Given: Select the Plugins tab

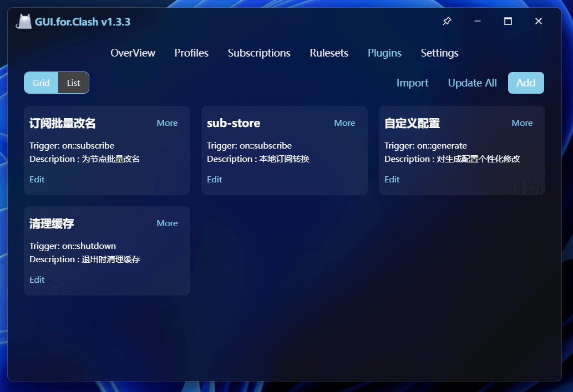Looking at the screenshot, I should (x=384, y=53).
